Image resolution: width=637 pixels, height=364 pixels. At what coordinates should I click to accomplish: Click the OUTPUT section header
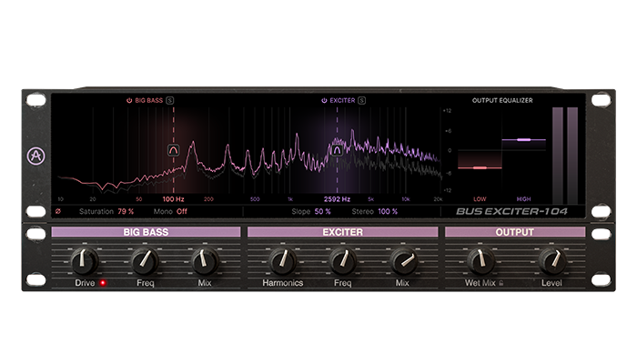(515, 232)
